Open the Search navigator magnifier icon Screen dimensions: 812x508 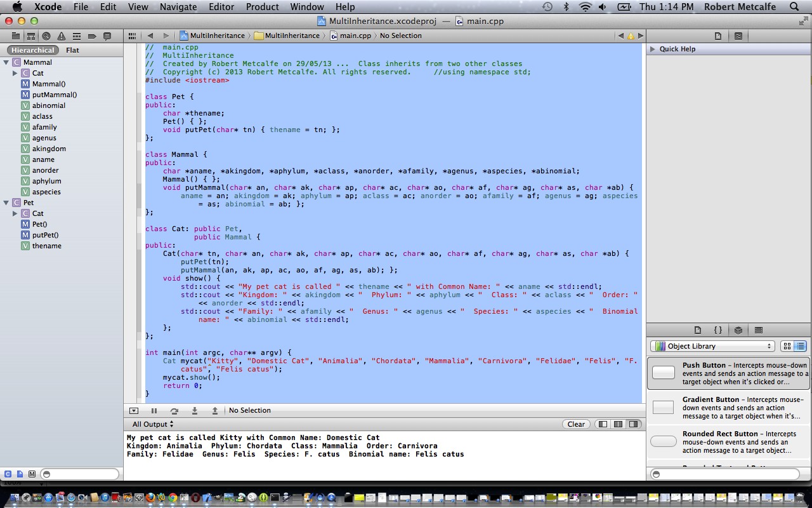pos(46,36)
